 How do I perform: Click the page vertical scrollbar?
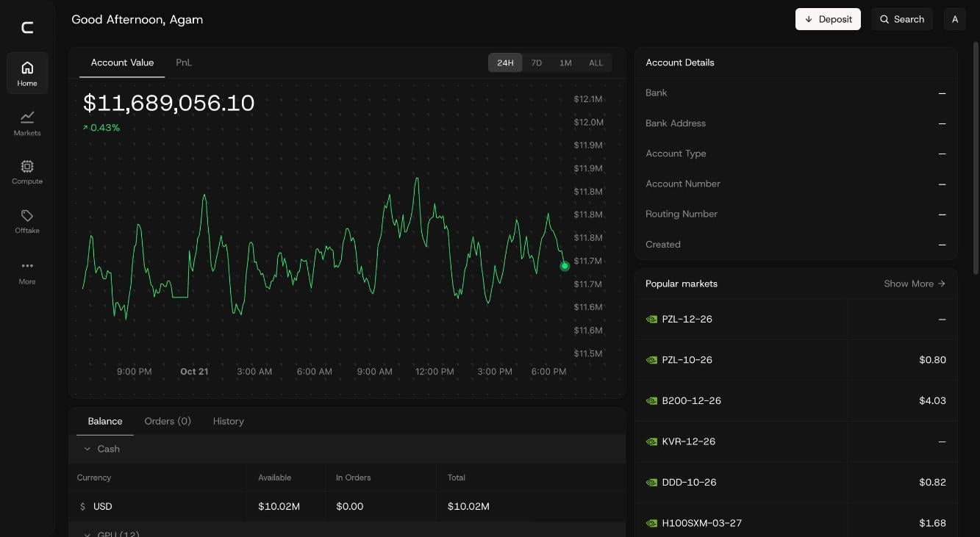pyautogui.click(x=976, y=158)
